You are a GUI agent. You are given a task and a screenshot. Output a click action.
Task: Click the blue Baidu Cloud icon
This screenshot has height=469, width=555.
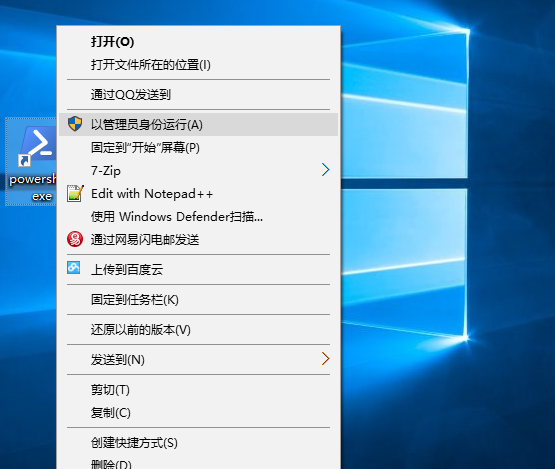tap(74, 268)
